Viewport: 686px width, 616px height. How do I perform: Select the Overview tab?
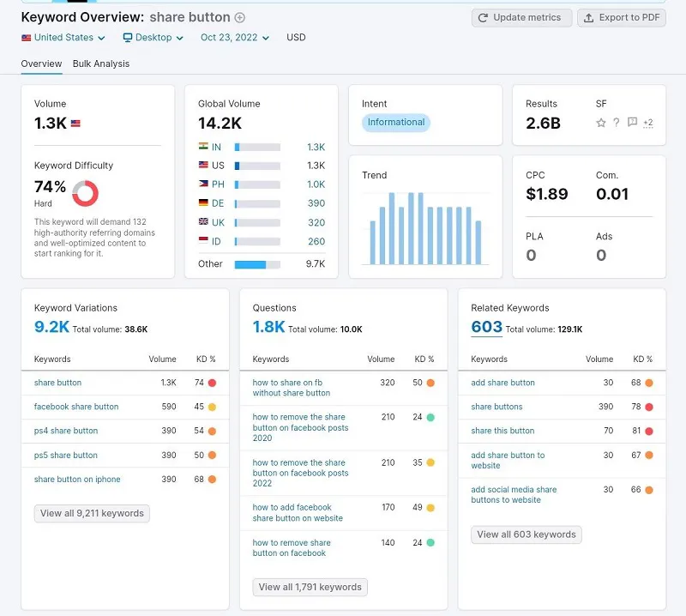(41, 63)
